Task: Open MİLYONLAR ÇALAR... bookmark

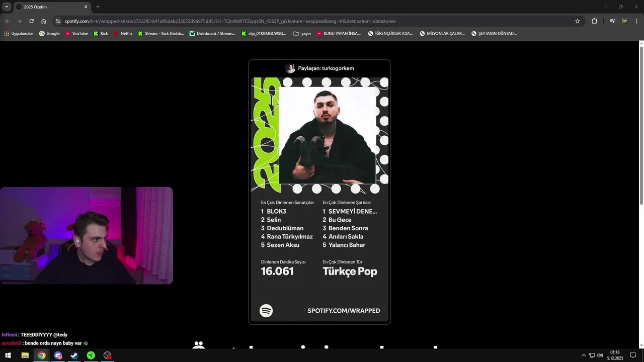Action: pyautogui.click(x=442, y=34)
